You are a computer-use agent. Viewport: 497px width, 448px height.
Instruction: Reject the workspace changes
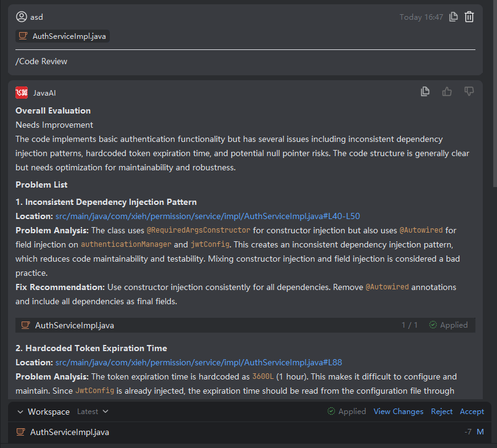442,412
